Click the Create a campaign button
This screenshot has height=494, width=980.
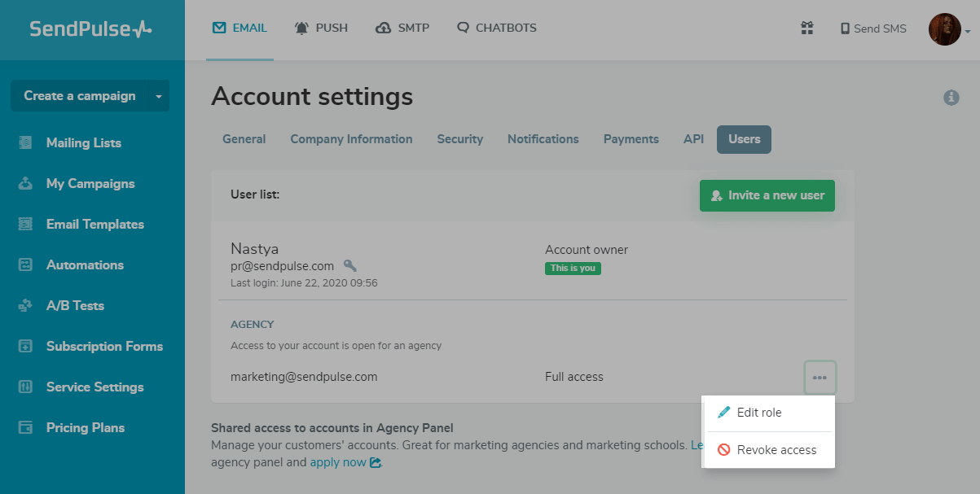79,96
